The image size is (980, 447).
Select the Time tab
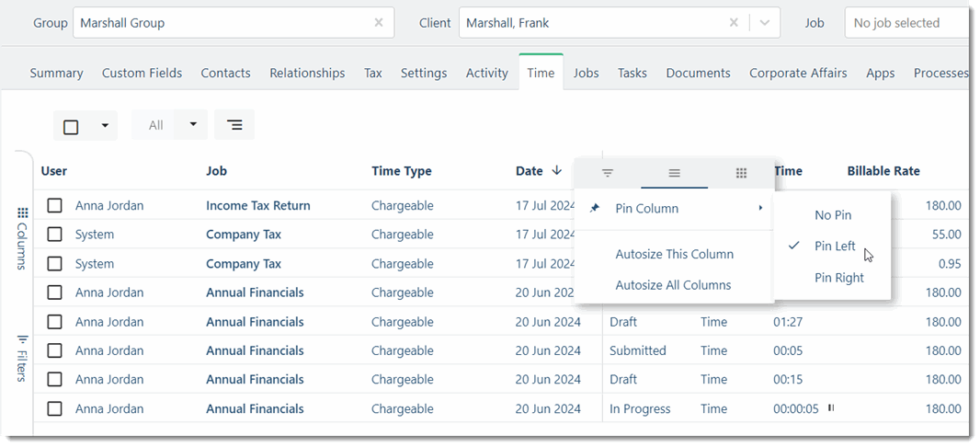(541, 74)
